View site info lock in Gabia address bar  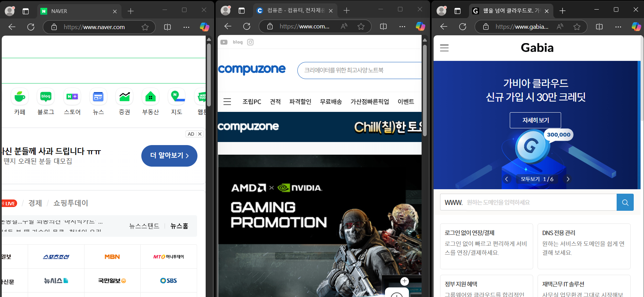pos(486,26)
